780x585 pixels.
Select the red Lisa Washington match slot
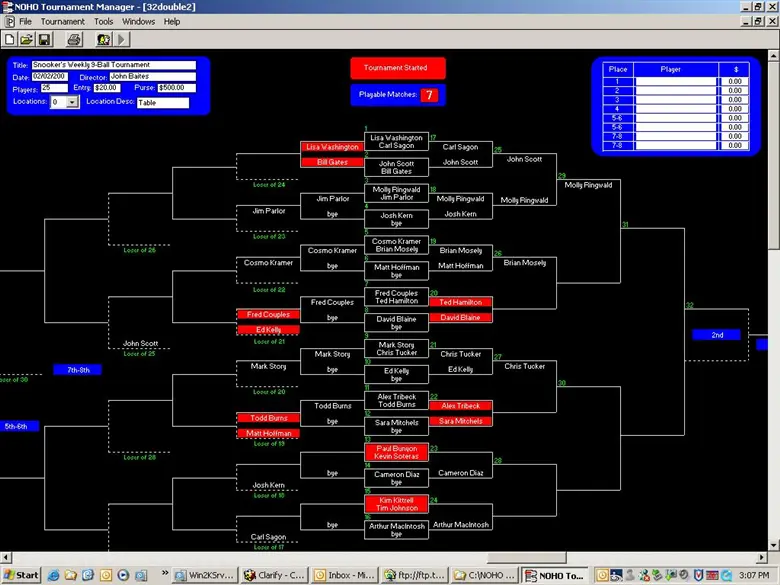coord(332,147)
